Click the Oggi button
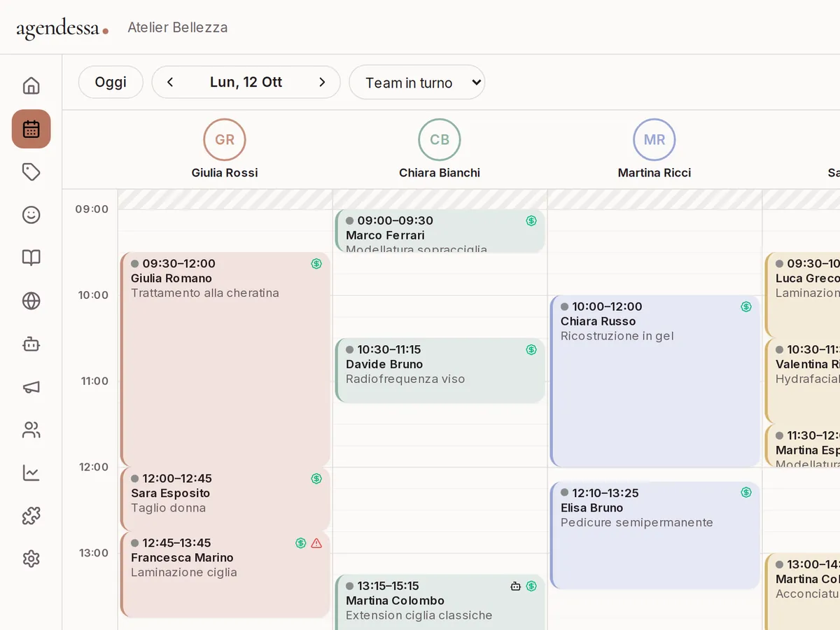This screenshot has height=630, width=840. [111, 83]
